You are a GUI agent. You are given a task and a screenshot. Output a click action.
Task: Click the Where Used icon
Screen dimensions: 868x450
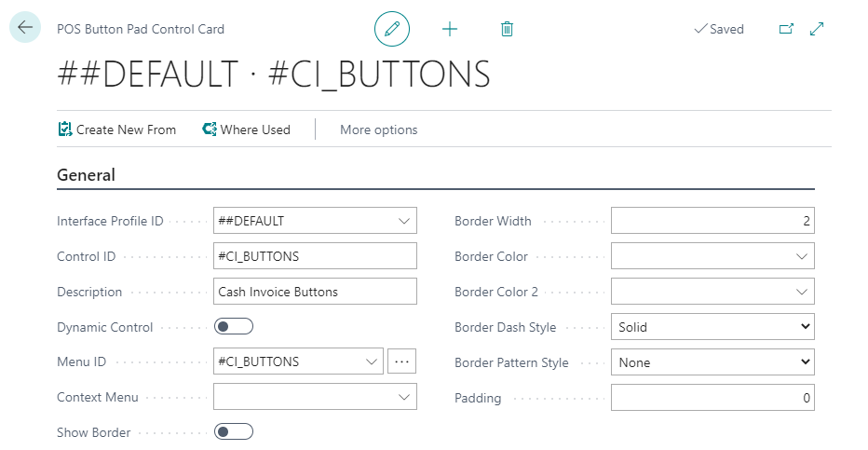(x=210, y=130)
